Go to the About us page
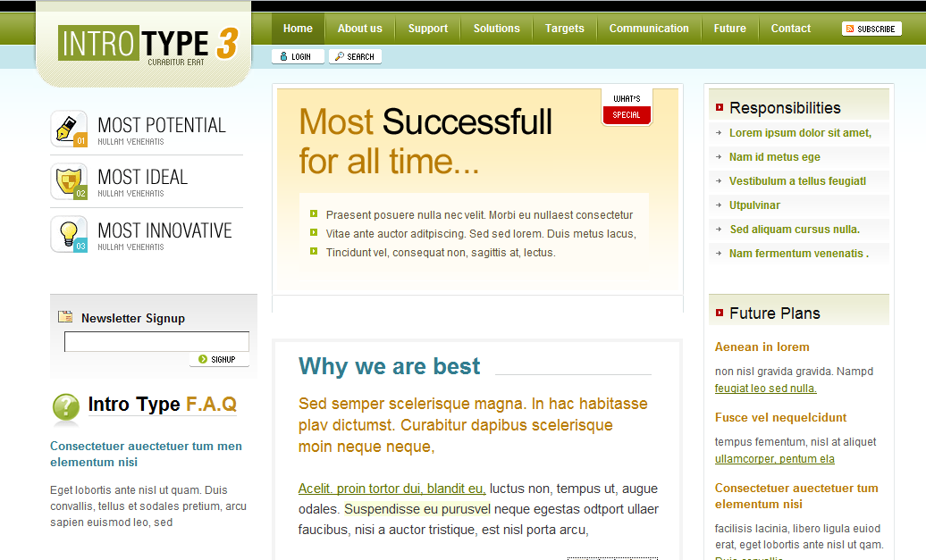926x560 pixels. 359,29
